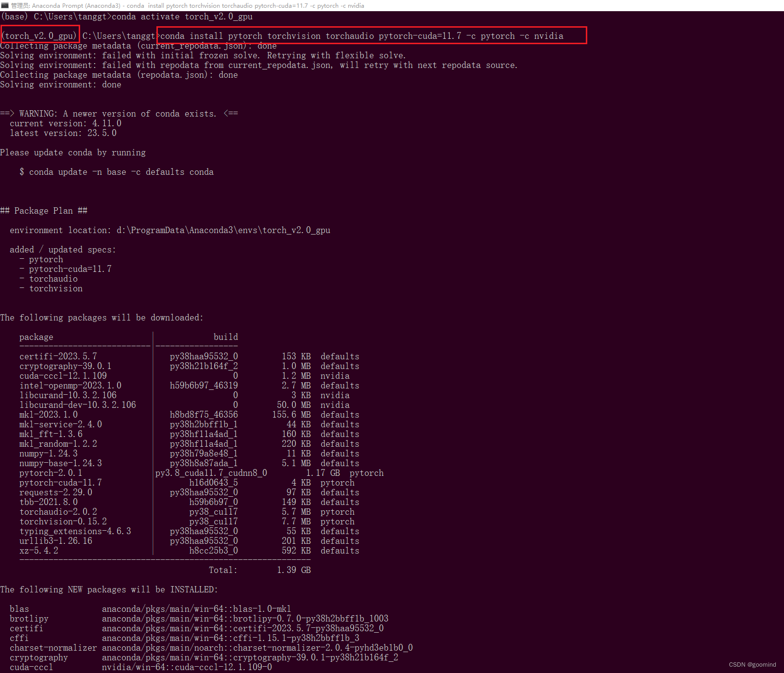Click the 'build' column header

226,337
